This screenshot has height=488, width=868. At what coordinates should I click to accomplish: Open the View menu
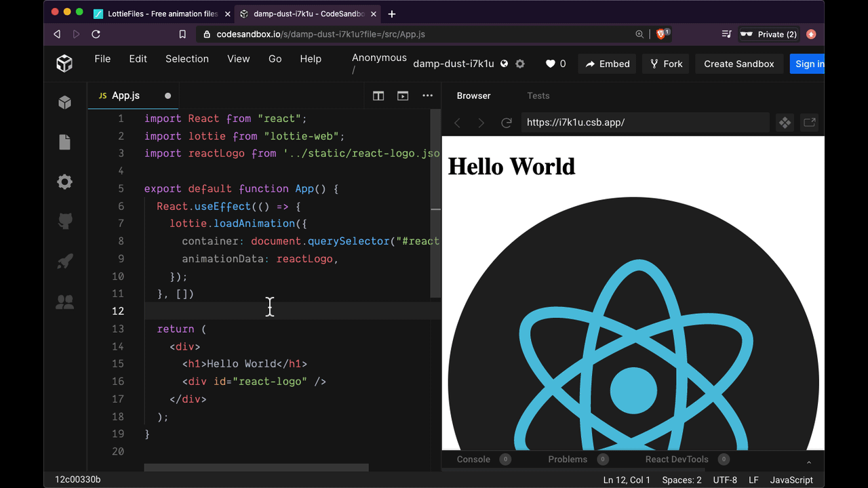[239, 59]
